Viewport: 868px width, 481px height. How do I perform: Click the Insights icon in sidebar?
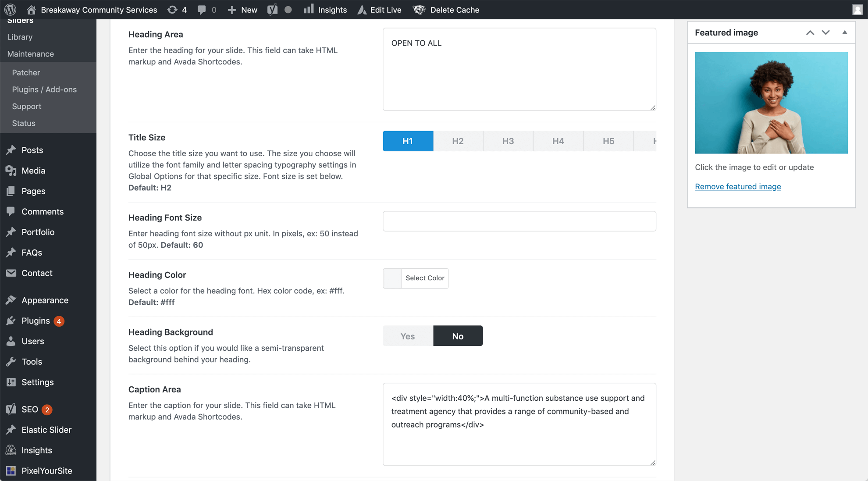point(11,450)
